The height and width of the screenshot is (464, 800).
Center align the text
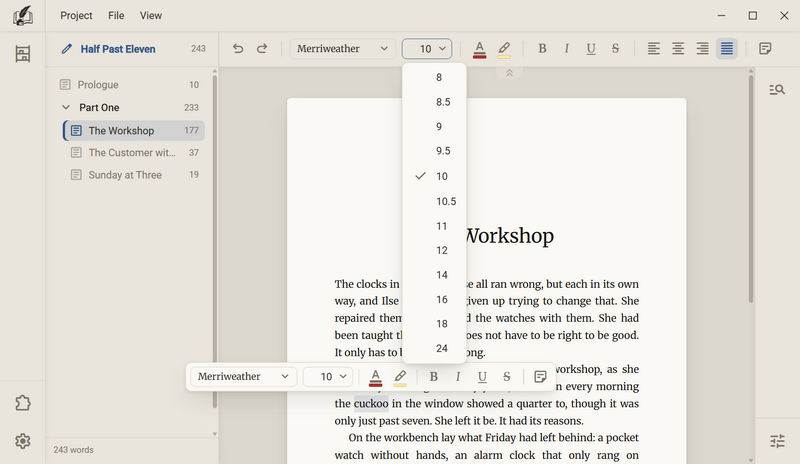pos(678,48)
